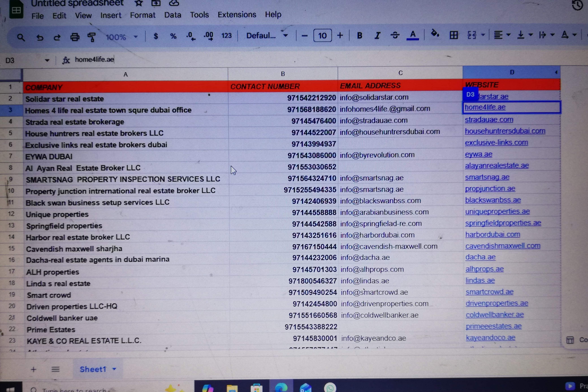Viewport: 588px width, 392px height.
Task: Open the Extensions menu
Action: point(237,15)
